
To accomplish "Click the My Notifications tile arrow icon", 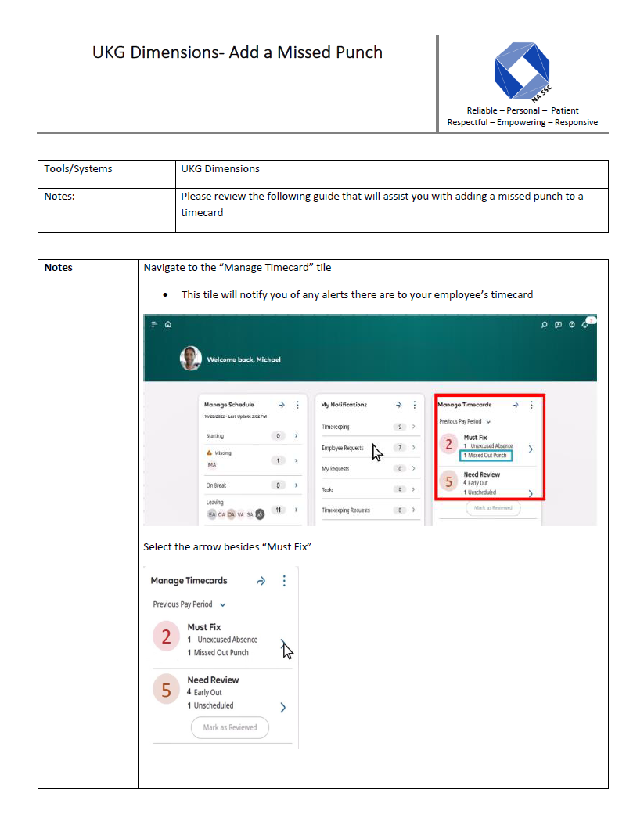I will click(398, 405).
